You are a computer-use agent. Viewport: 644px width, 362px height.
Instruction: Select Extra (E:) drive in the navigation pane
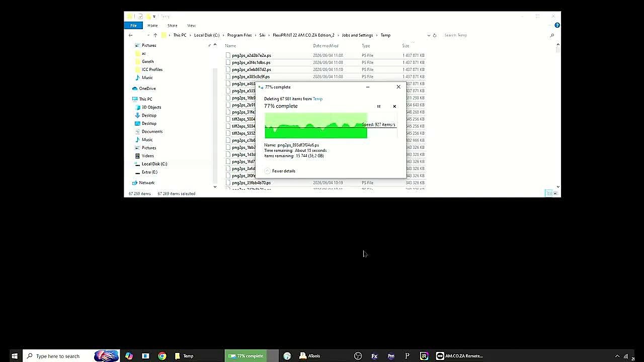(146, 172)
